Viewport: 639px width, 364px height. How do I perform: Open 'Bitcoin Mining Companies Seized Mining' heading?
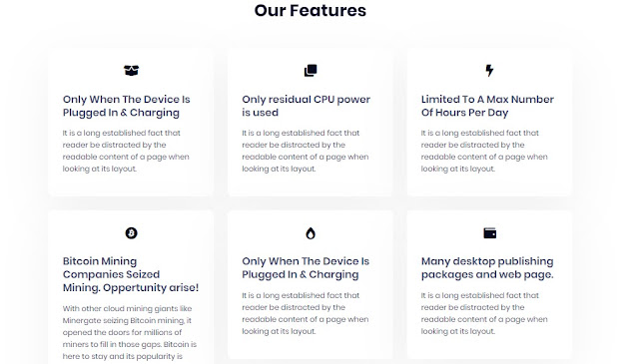[x=131, y=274]
